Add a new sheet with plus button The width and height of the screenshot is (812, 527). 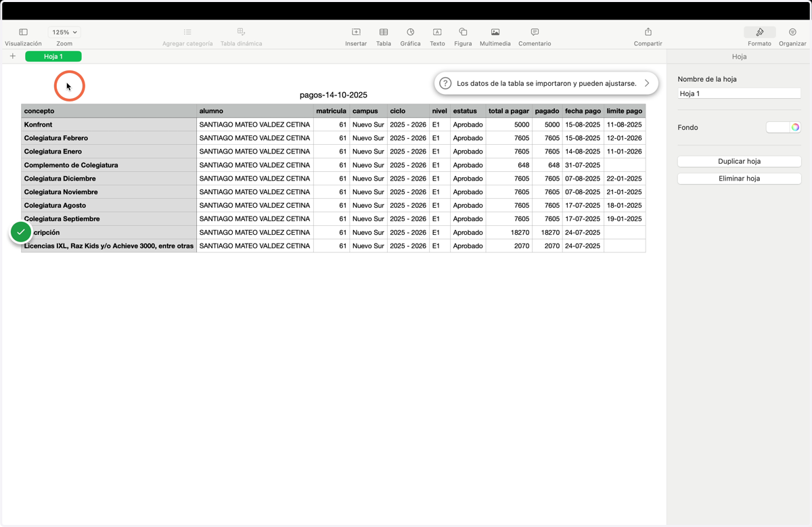point(12,56)
